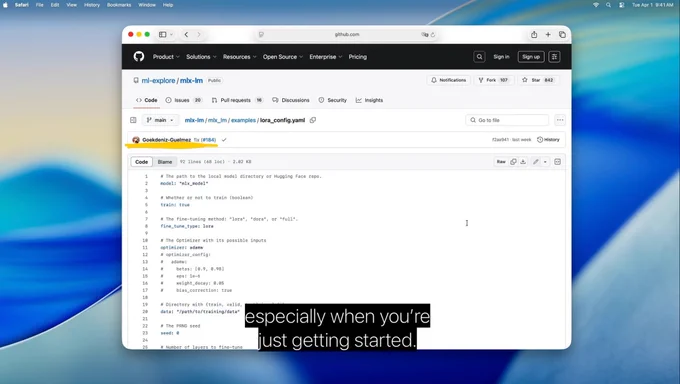Star the mlx-lm repository

[537, 80]
